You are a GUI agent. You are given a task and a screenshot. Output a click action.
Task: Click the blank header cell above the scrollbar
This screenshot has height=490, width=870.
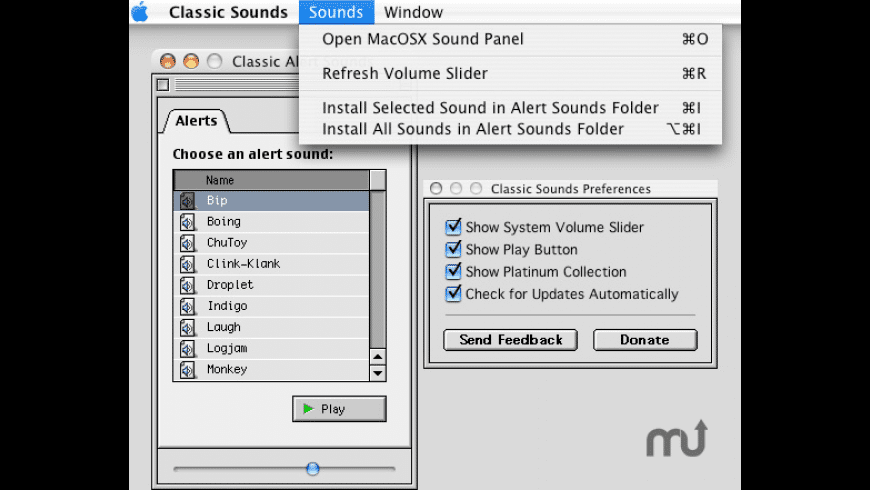click(x=378, y=180)
